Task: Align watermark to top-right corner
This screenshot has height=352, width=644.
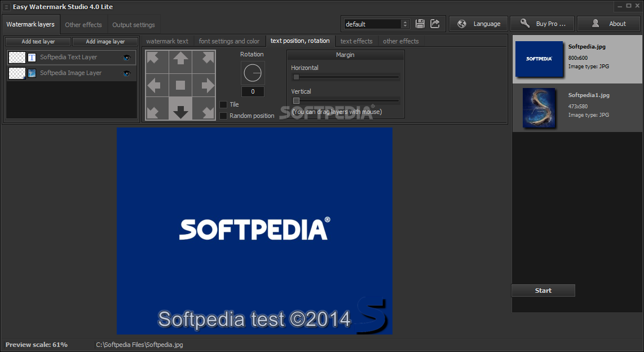Action: pos(204,62)
